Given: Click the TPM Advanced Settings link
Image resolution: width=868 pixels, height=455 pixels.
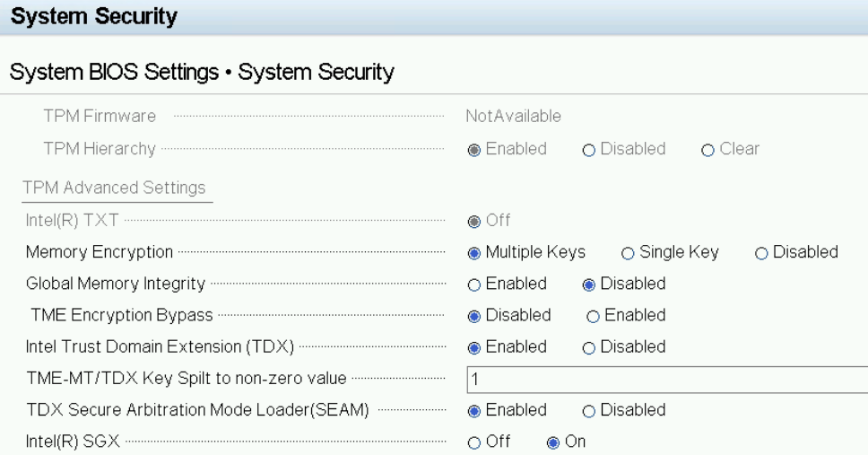Looking at the screenshot, I should [114, 188].
